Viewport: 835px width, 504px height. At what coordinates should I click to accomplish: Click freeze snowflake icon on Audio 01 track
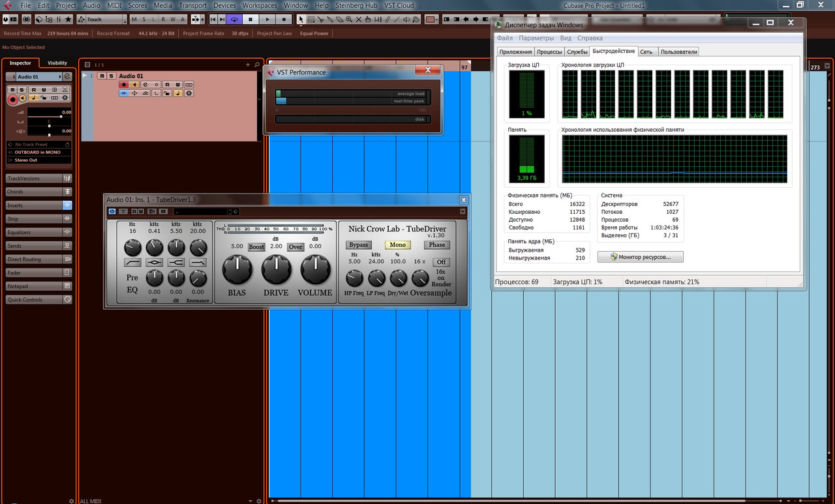[189, 93]
